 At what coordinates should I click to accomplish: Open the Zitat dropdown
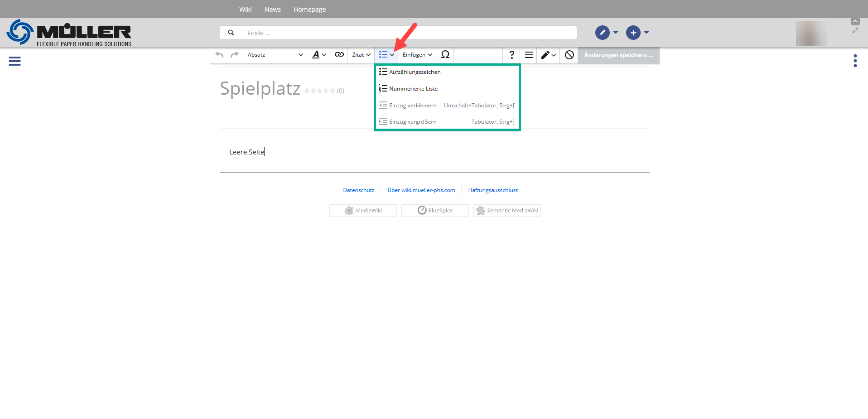pos(361,55)
